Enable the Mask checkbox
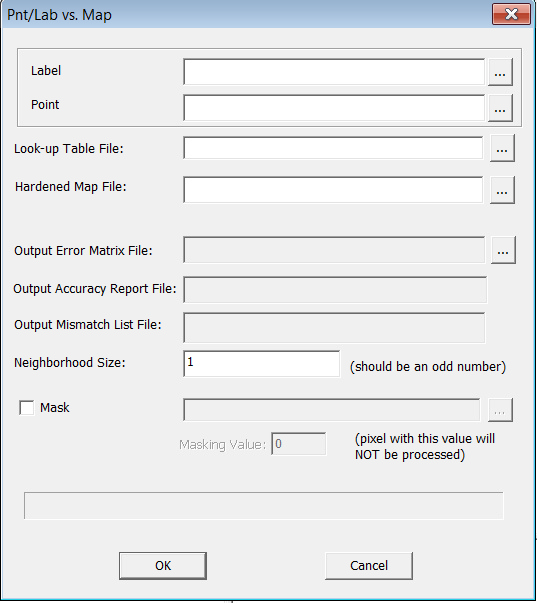The image size is (537, 603). pyautogui.click(x=27, y=408)
